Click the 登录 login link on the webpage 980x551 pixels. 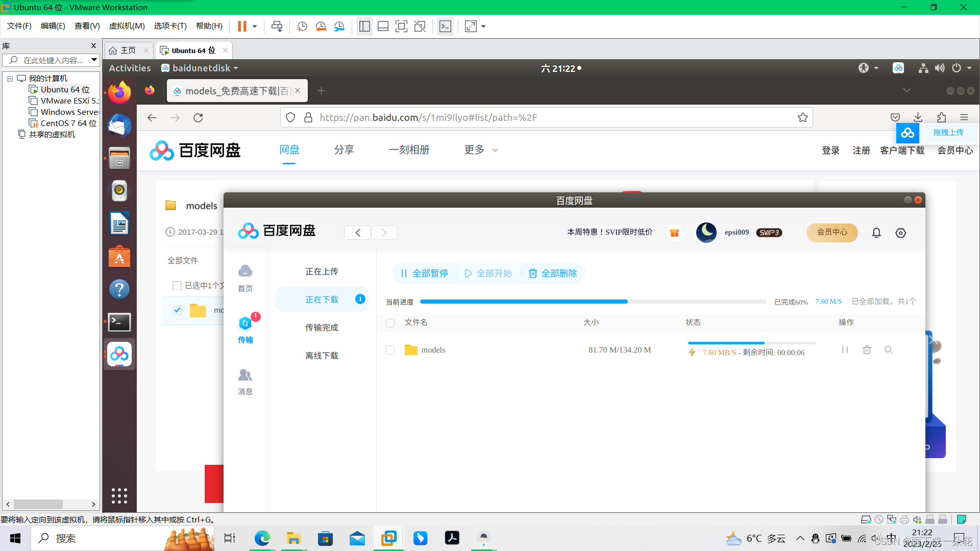[830, 150]
